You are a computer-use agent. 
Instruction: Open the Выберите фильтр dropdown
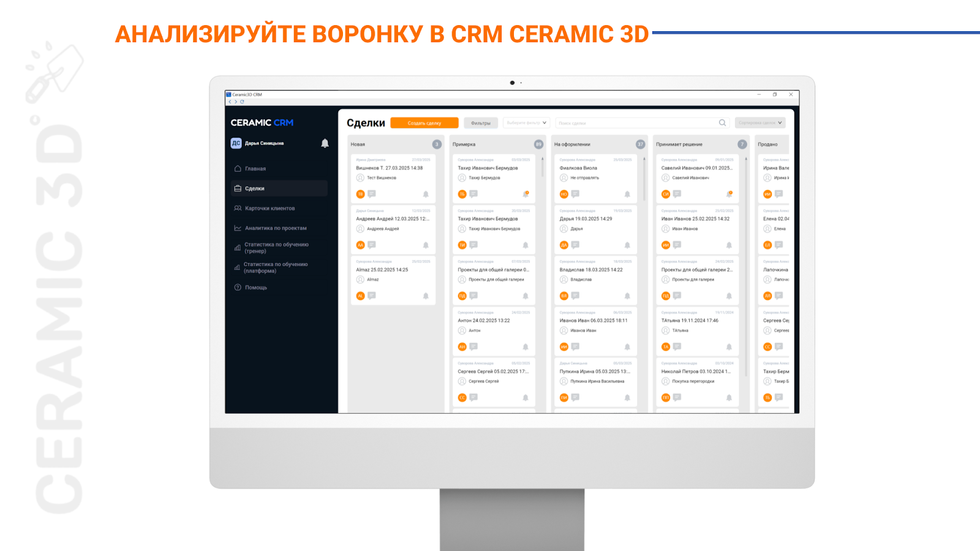(527, 123)
